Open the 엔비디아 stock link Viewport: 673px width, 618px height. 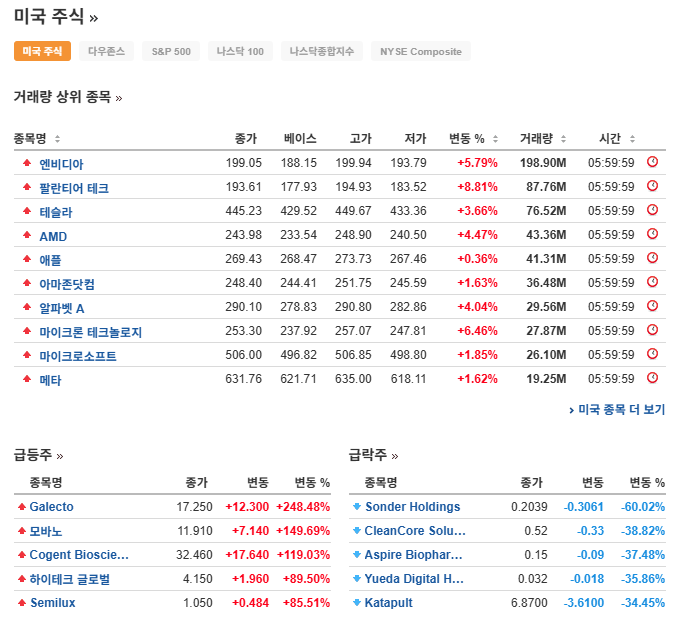pyautogui.click(x=61, y=164)
